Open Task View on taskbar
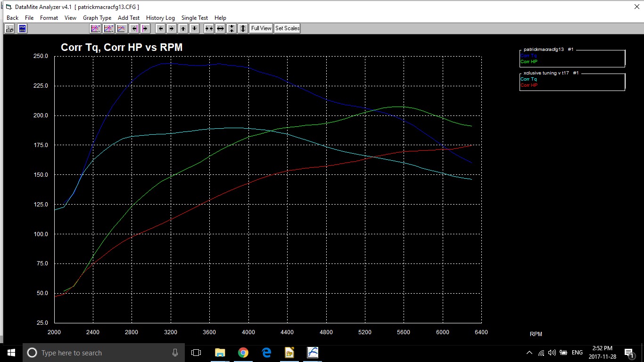 tap(196, 353)
